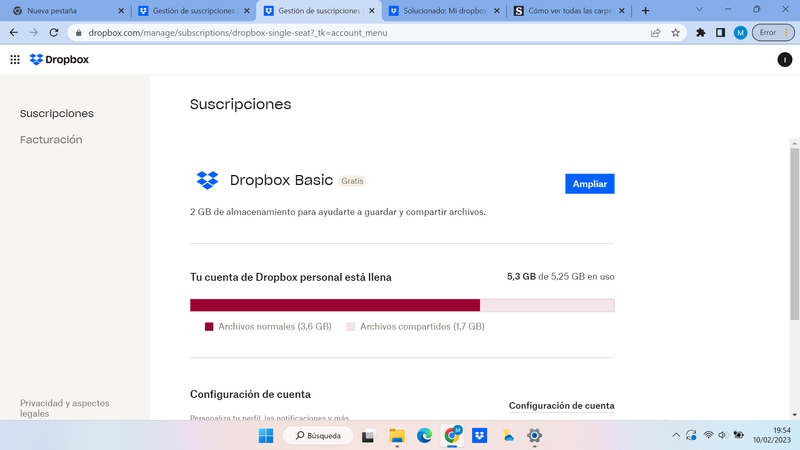This screenshot has width=800, height=450.
Task: Click the storage usage progress bar
Action: [402, 305]
